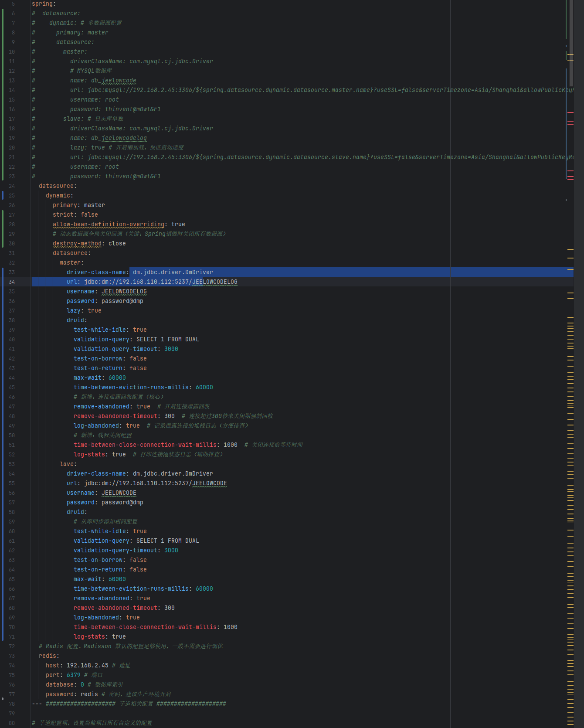The height and width of the screenshot is (728, 584).
Task: Click the green change marker beside line 15
Action: [x=3, y=99]
